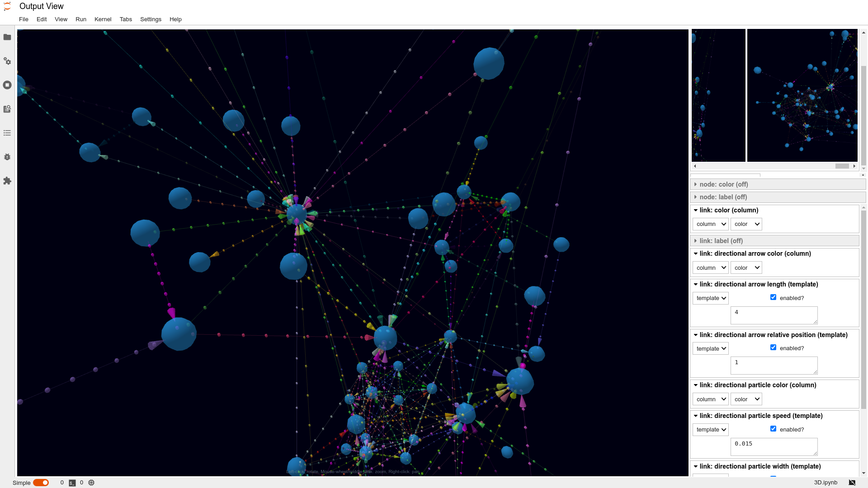
Task: Click the color swatch for link color
Action: coord(746,224)
